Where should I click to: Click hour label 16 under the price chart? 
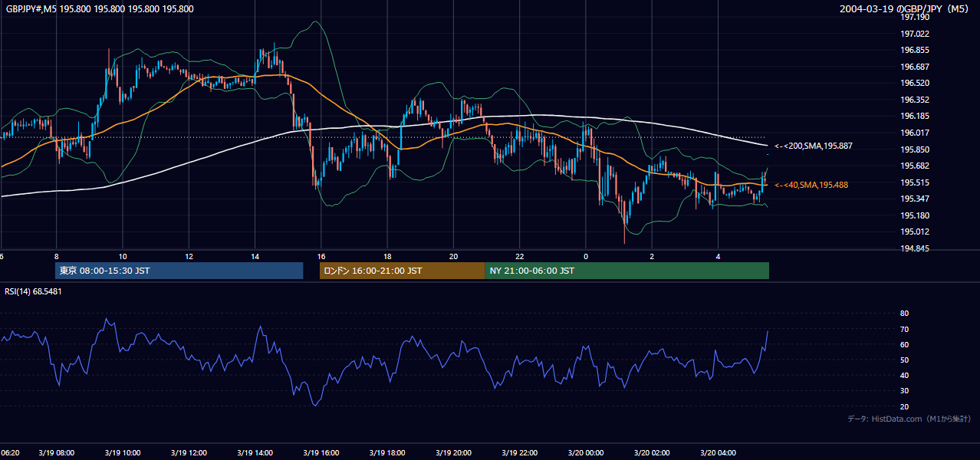click(x=321, y=256)
